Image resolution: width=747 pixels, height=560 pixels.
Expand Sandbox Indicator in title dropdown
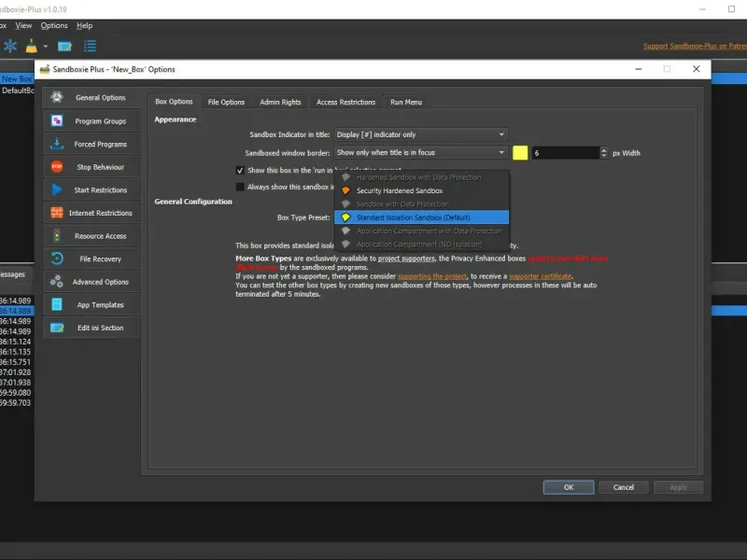pos(421,134)
